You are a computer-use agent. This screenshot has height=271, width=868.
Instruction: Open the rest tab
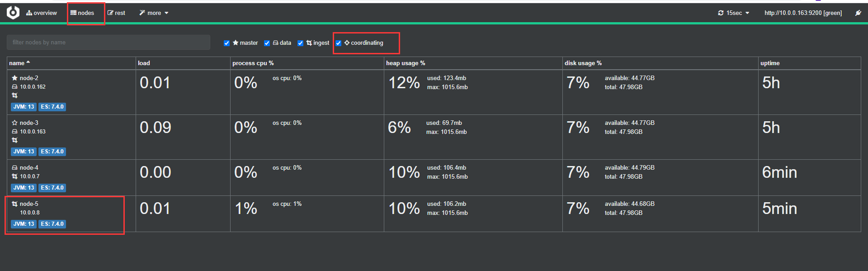(116, 13)
